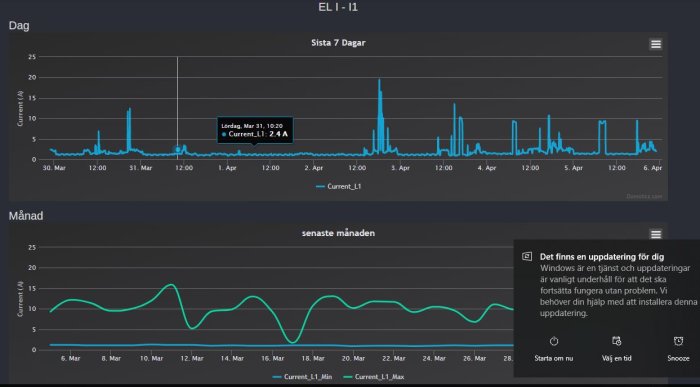The height and width of the screenshot is (387, 700).
Task: Click the tallest current spike near 3 Apr
Action: [x=379, y=80]
